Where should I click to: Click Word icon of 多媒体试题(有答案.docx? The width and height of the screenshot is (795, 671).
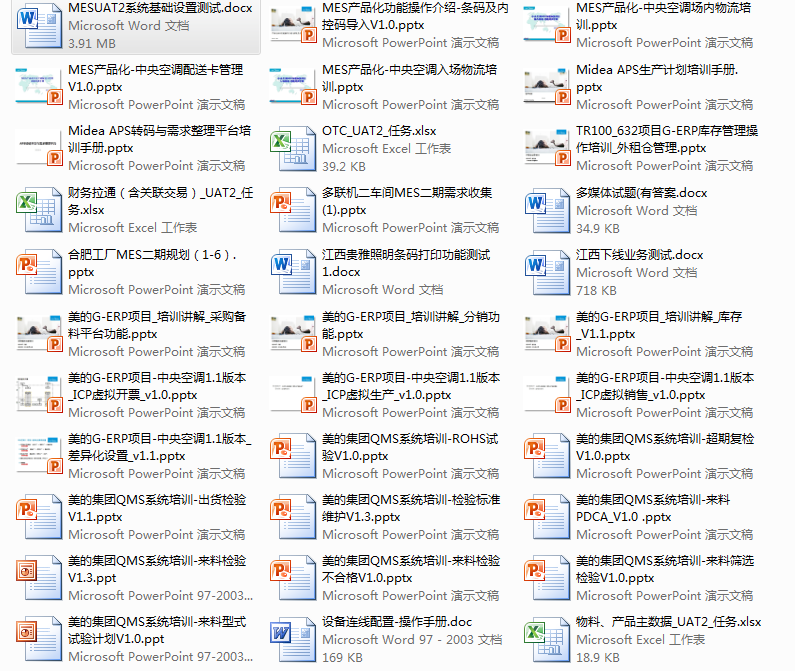(x=547, y=210)
